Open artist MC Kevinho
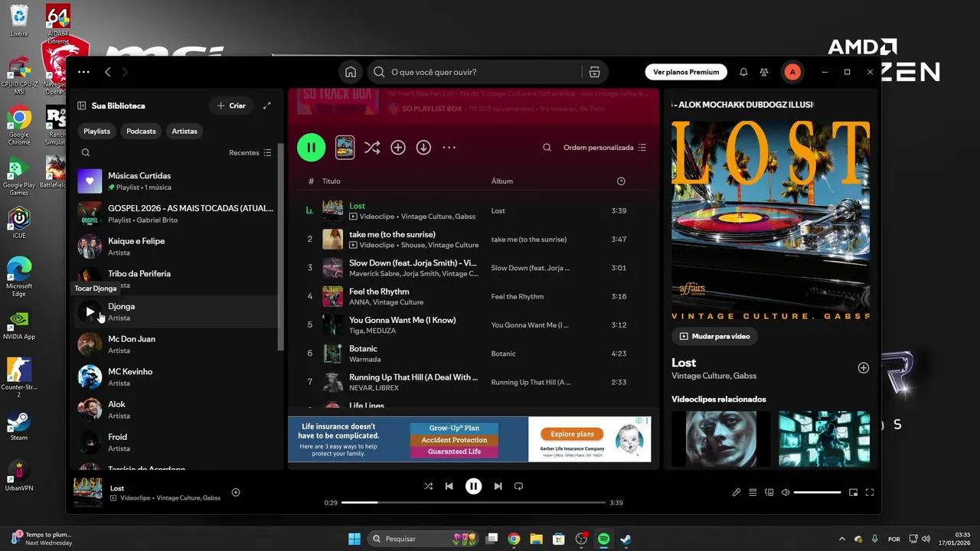 pyautogui.click(x=175, y=377)
